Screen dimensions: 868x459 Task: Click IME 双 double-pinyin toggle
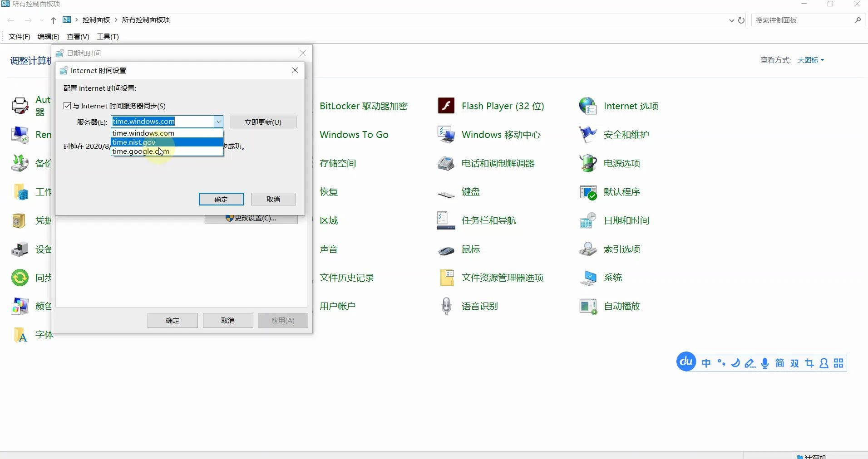coord(794,363)
